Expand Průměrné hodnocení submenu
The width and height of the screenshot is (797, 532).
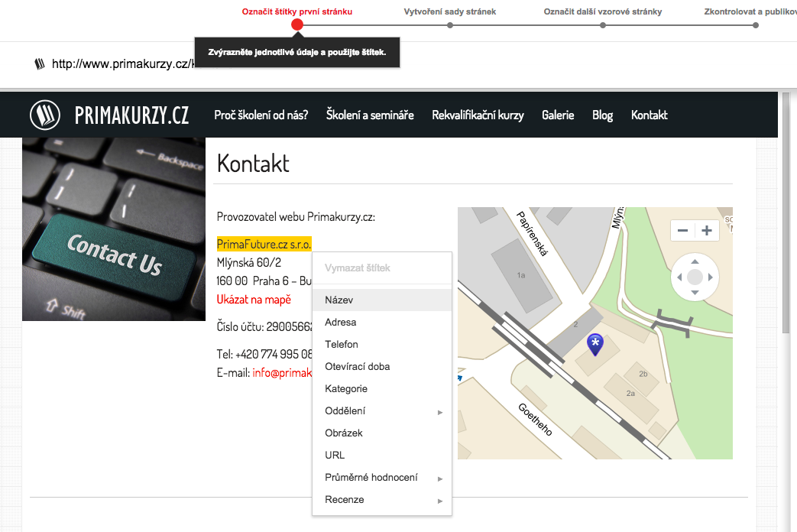(x=382, y=478)
